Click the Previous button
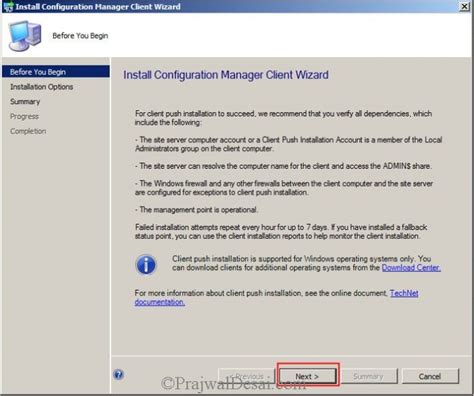Viewport: 474px width, 396px height. (x=247, y=376)
